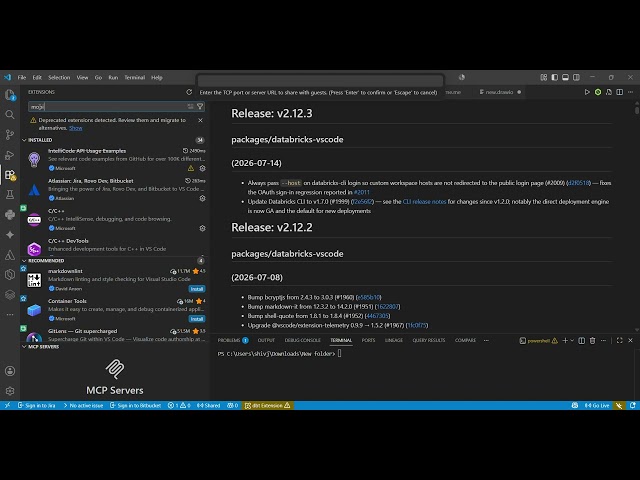Open the Accounts menu icon
The width and height of the screenshot is (640, 480).
click(10, 371)
